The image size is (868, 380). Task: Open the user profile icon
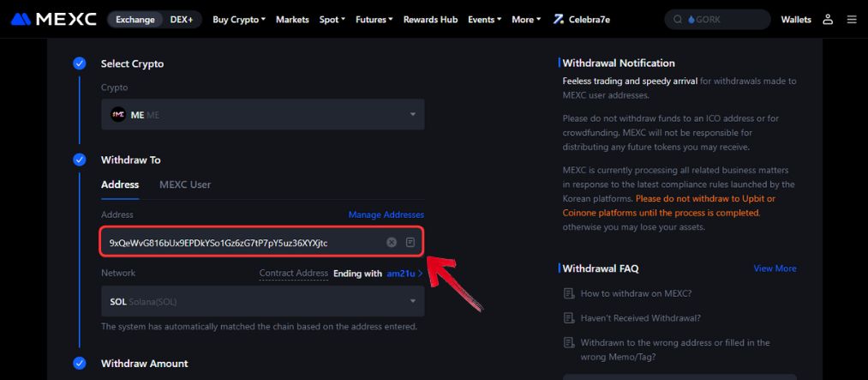coord(828,20)
